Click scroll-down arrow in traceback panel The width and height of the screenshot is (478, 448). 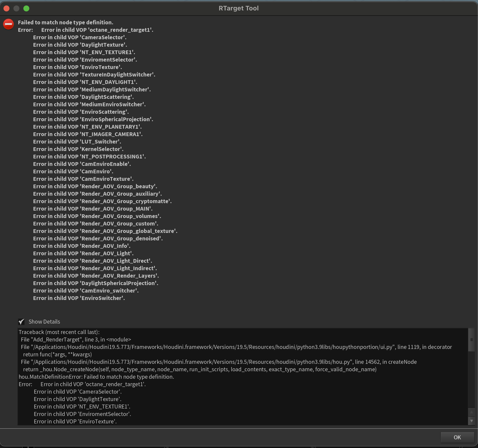coord(471,421)
